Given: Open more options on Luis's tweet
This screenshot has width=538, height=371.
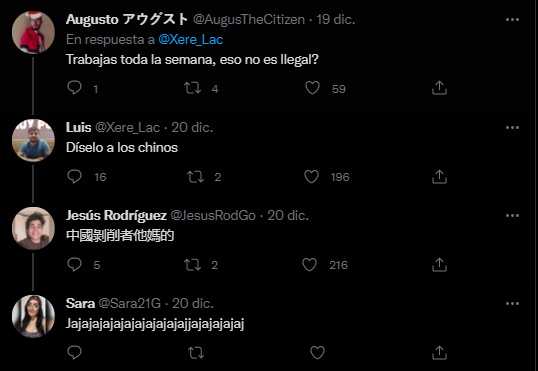Looking at the screenshot, I should tap(512, 128).
